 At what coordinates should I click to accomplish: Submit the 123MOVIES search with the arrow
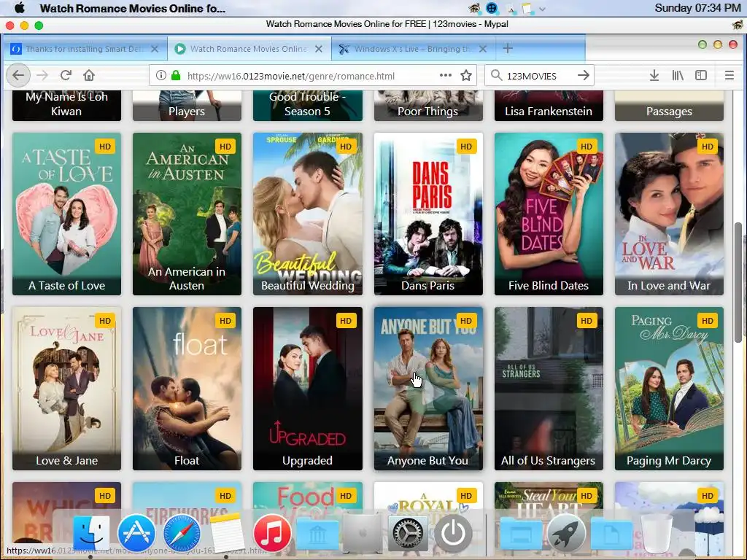pyautogui.click(x=583, y=75)
